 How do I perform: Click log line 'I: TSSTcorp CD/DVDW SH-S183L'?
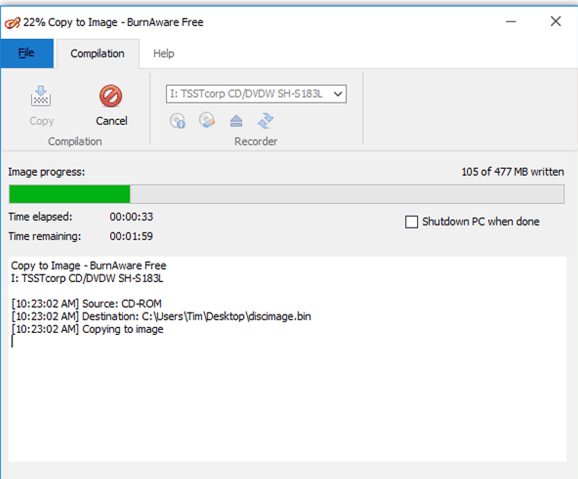pyautogui.click(x=87, y=278)
